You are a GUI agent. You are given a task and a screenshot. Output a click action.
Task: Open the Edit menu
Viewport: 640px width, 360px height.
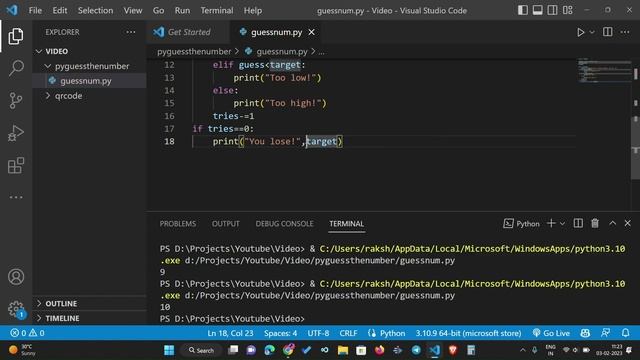click(60, 11)
